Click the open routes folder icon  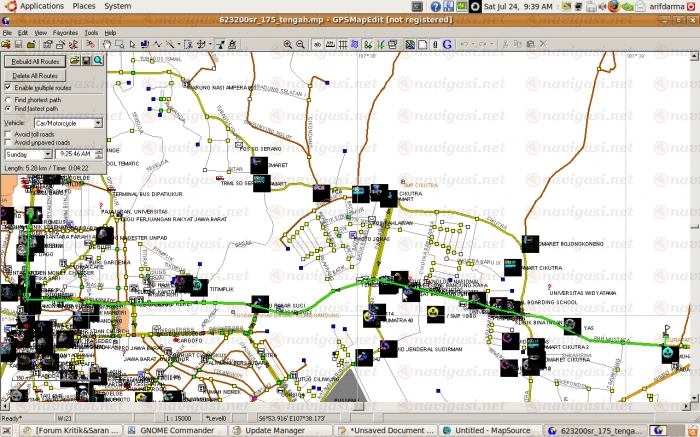pos(73,62)
